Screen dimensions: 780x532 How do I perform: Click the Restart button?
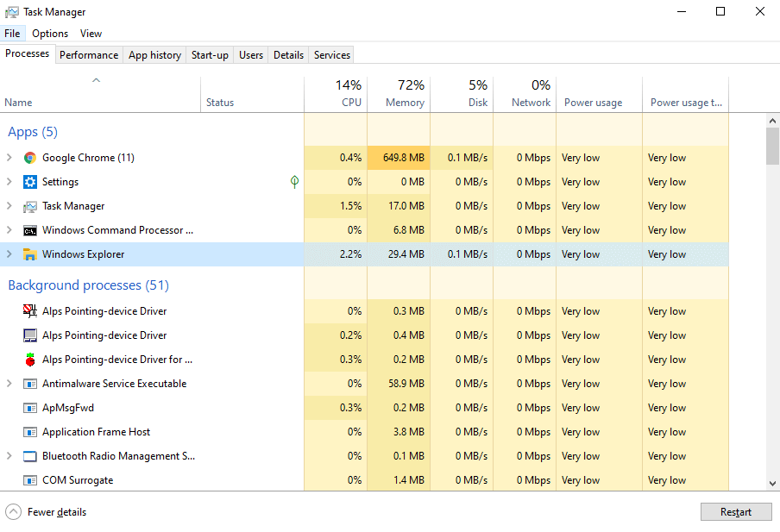735,511
